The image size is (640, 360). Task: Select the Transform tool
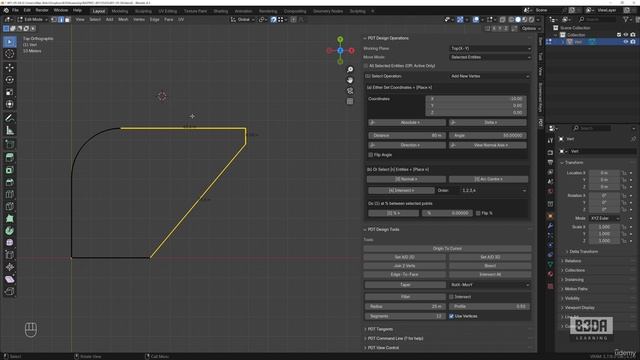[9, 104]
